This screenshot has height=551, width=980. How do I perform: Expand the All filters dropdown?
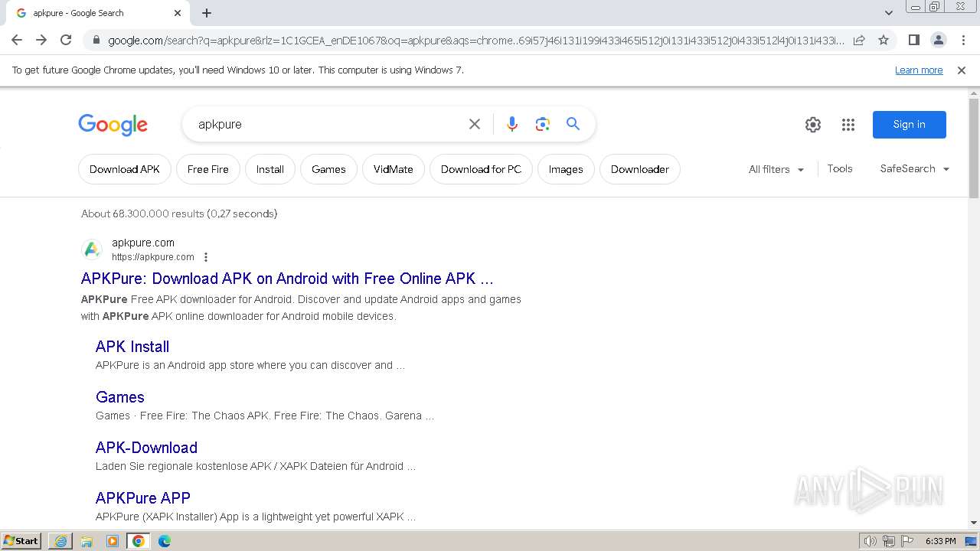click(776, 169)
